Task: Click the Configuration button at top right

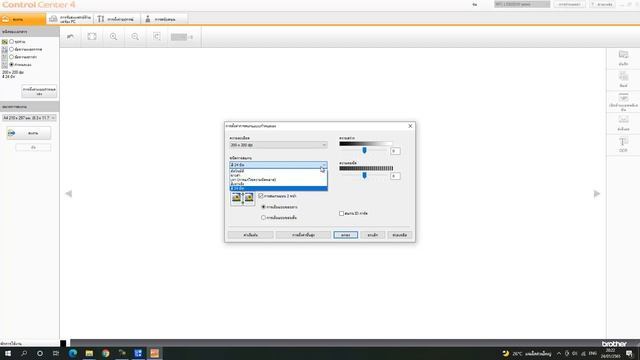Action: 569,4
